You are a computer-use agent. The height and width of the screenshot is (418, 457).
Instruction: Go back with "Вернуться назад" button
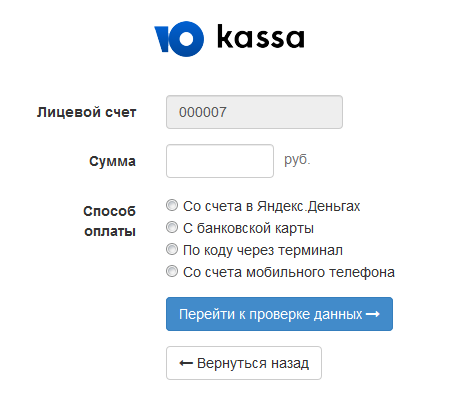point(244,363)
